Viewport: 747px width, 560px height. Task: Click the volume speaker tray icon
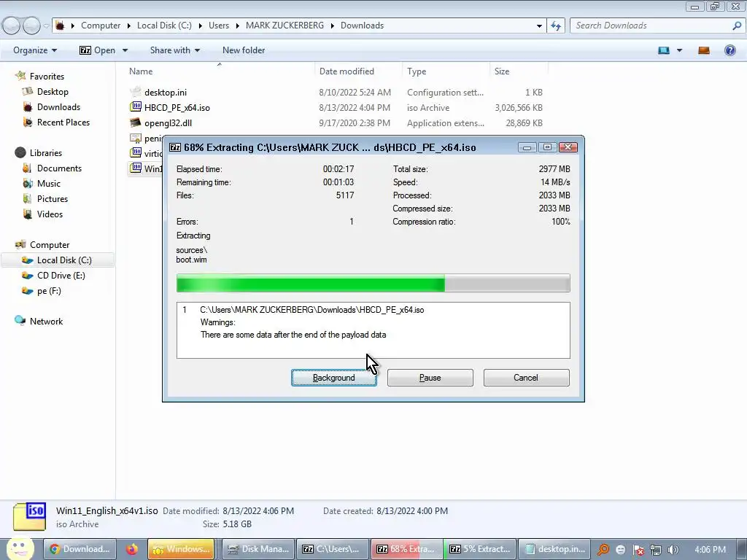click(x=673, y=550)
